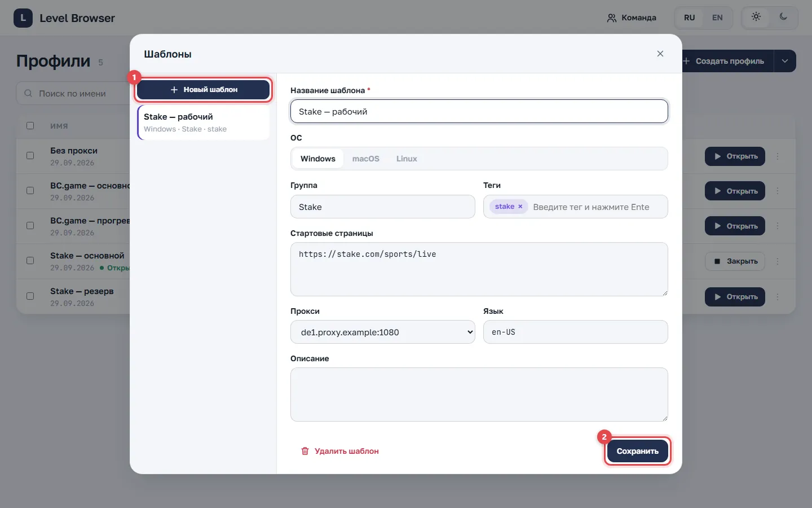812x508 pixels.
Task: Check the Без прокси profile checkbox
Action: (30, 156)
